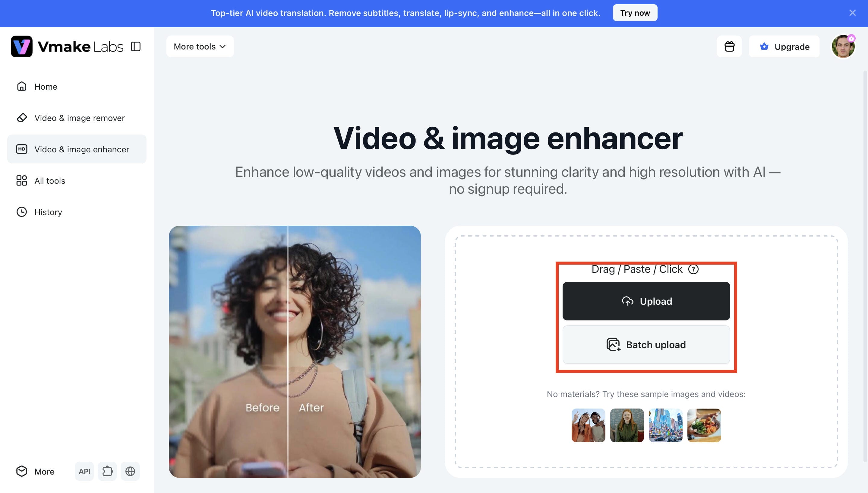Screen dimensions: 868x493
Task: Open Video & image remover
Action: coord(77,118)
